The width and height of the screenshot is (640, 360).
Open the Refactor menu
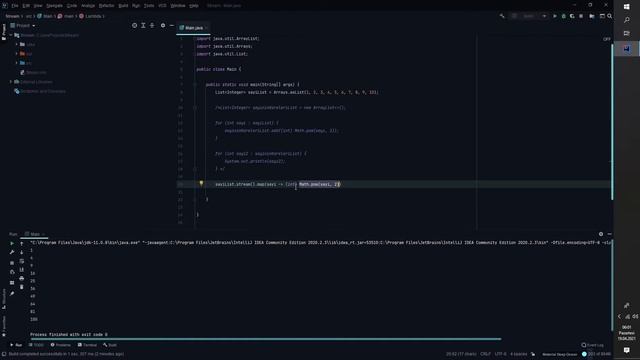click(107, 6)
